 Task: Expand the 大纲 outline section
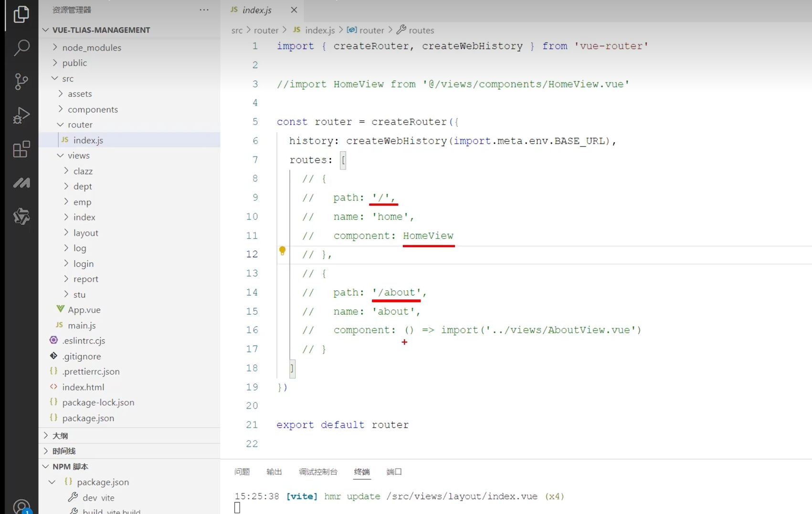tap(60, 436)
